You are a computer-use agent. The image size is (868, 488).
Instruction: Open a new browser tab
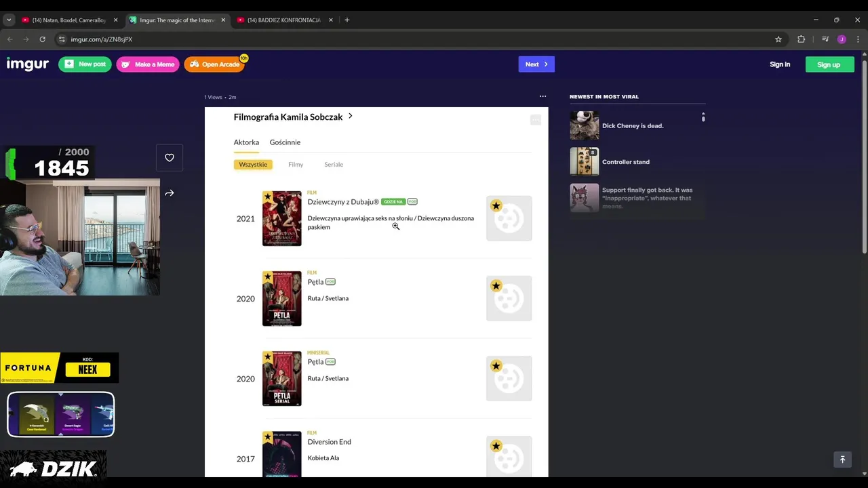tap(347, 20)
